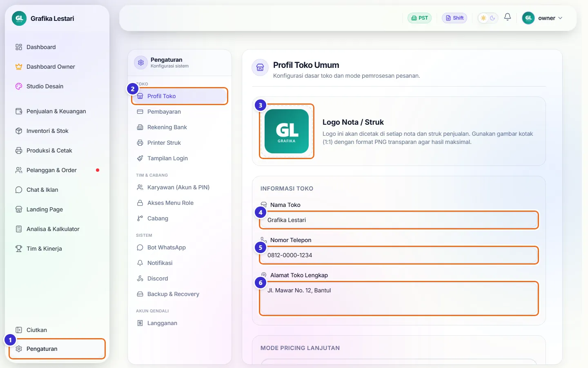Switch to light mode sun icon
The image size is (588, 368).
pos(483,18)
